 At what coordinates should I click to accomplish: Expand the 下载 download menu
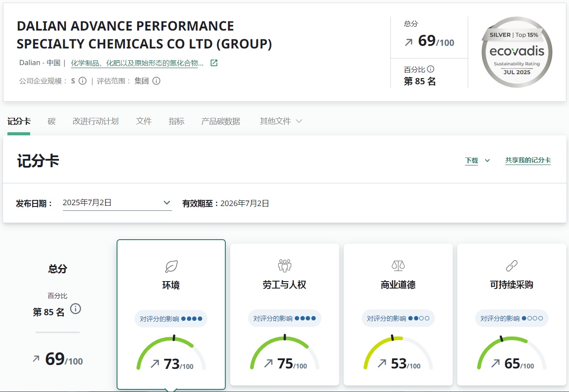tap(477, 161)
